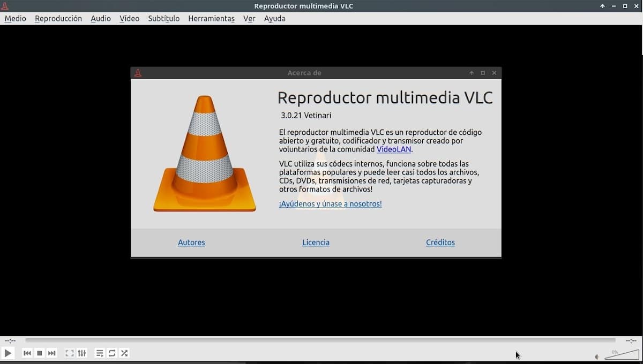Open the Medio menu
Screen dimensions: 643x364
15,18
